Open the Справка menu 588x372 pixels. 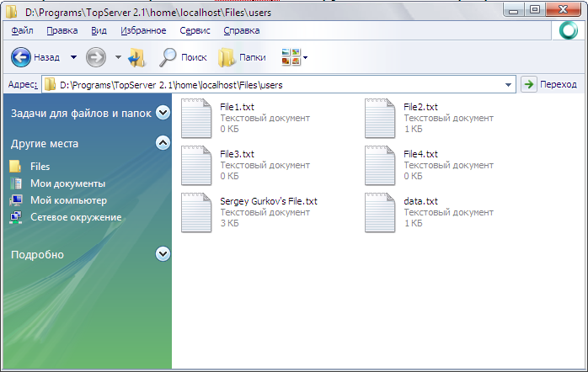coord(242,30)
